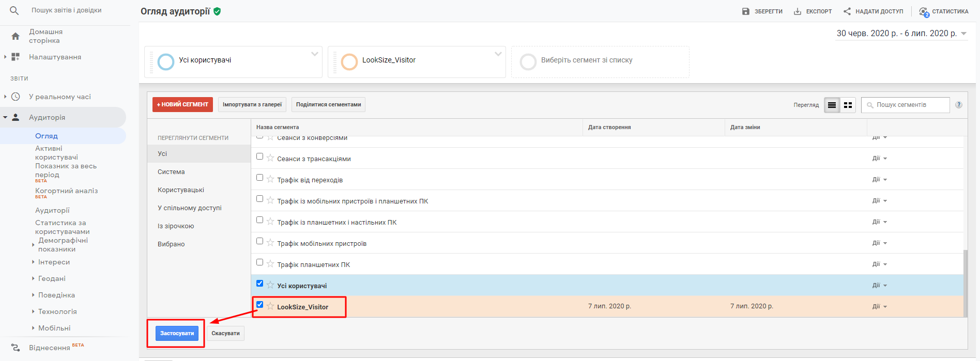Viewport: 980px width, 361px height.
Task: Star the Трафік планшетних ПК segment
Action: pyautogui.click(x=270, y=264)
